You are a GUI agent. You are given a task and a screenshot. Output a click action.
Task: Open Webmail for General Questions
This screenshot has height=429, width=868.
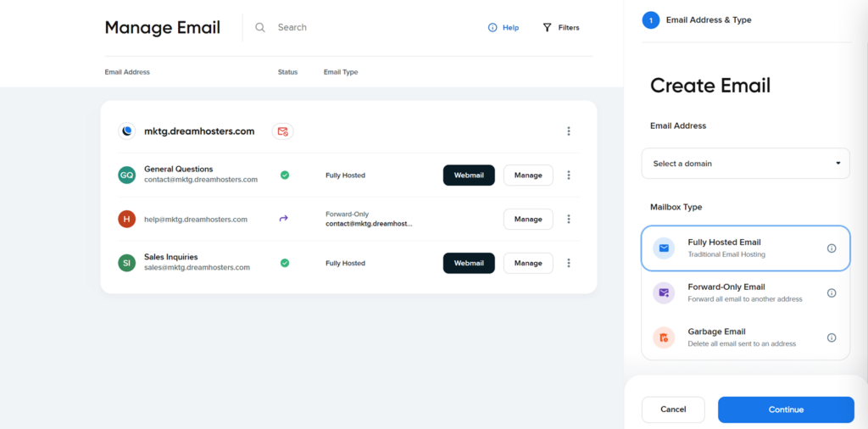click(x=469, y=175)
